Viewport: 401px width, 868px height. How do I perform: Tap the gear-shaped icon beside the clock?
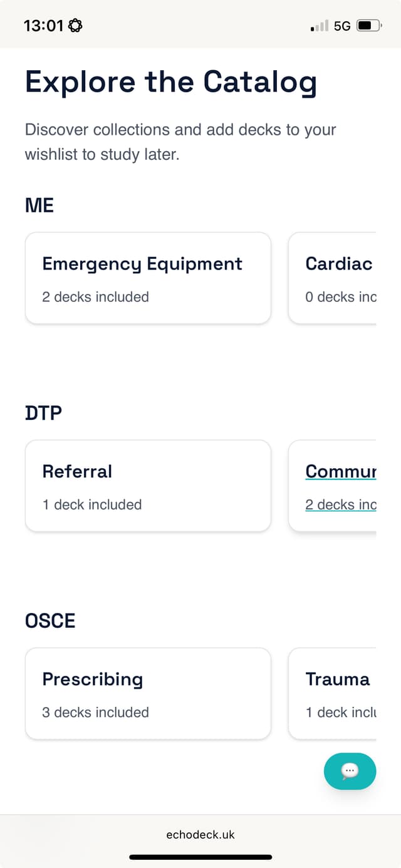coord(75,26)
